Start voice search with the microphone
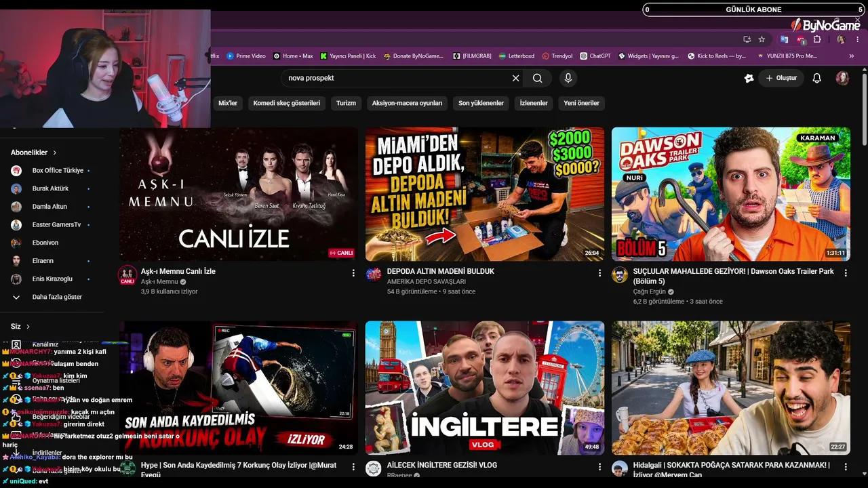This screenshot has height=488, width=868. [x=568, y=78]
